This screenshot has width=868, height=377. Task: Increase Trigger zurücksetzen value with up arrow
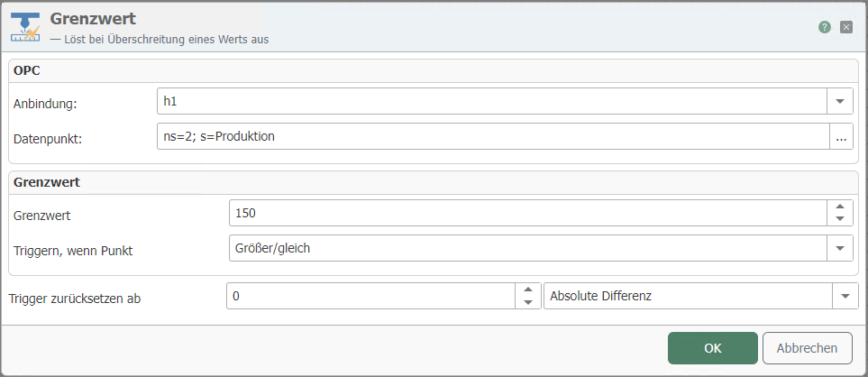[x=527, y=290]
